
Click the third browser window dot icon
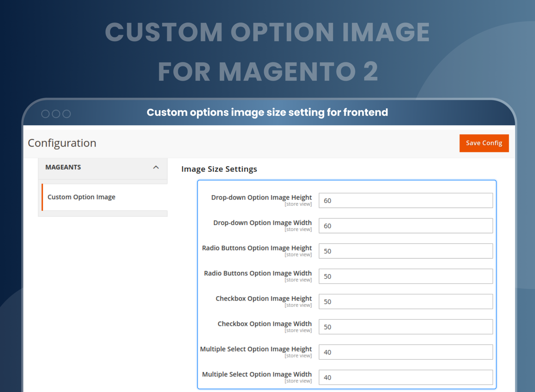[67, 114]
